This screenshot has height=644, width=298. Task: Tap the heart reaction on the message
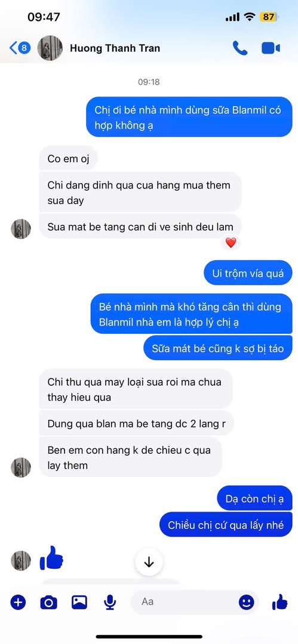[231, 243]
